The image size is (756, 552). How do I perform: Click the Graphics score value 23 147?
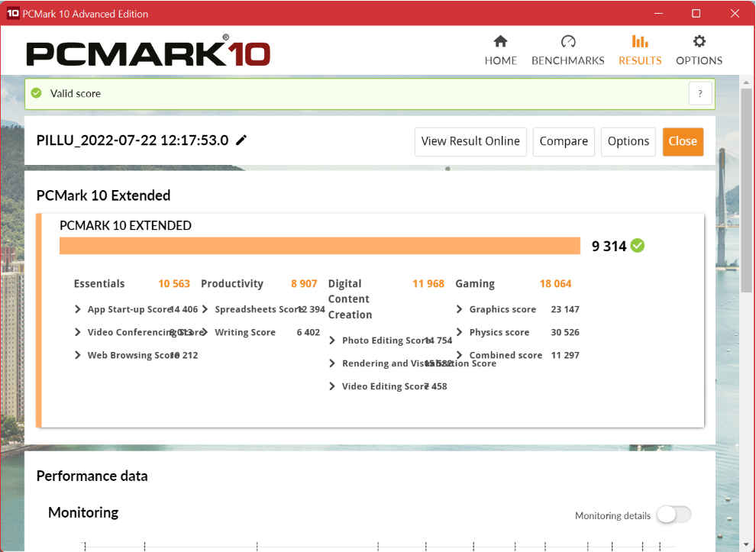(565, 309)
